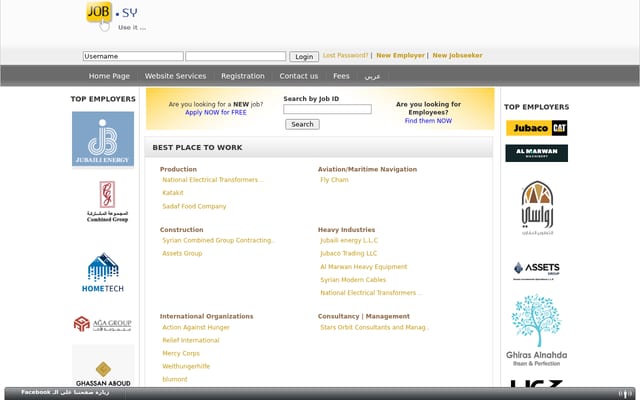Click the Find them NOW link
Screen dimensions: 640x400
pyautogui.click(x=428, y=121)
